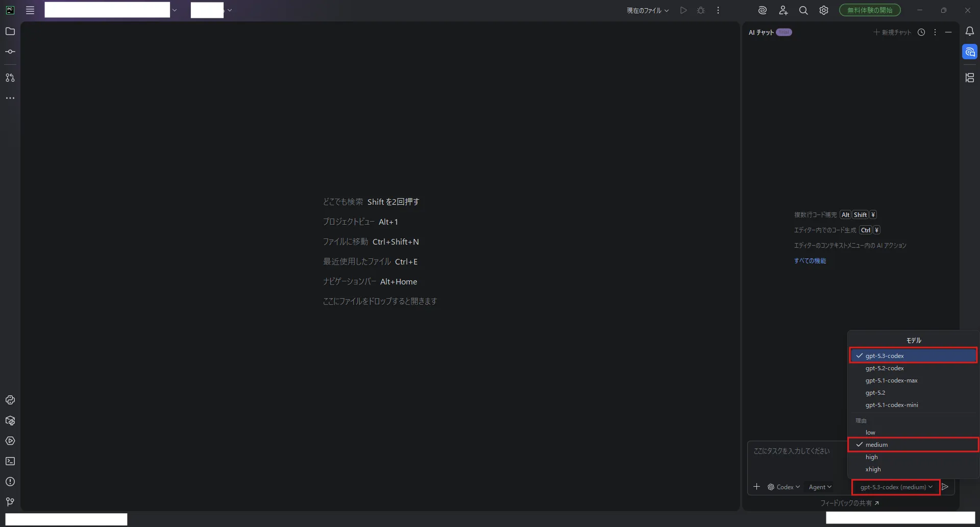This screenshot has height=527, width=980.
Task: Set reasoning level to medium
Action: tap(913, 445)
